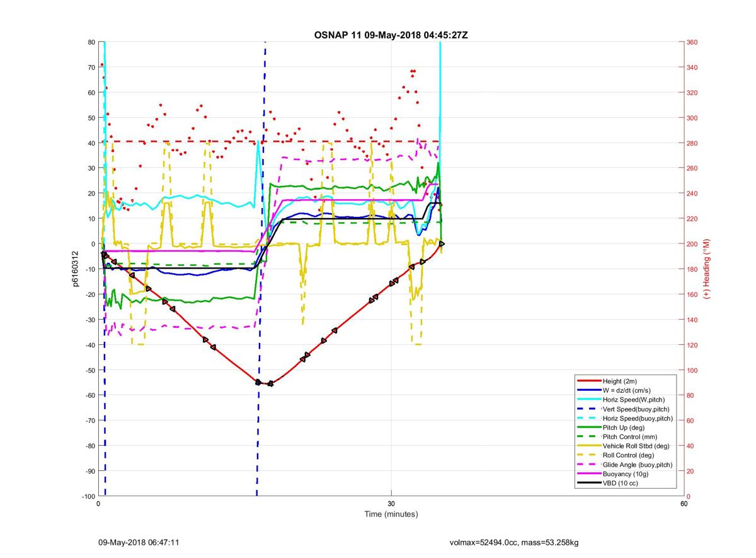The image size is (756, 558).
Task: Pick the 'Horiz Speed(buoy,pitch)' legend label
Action: (638, 418)
